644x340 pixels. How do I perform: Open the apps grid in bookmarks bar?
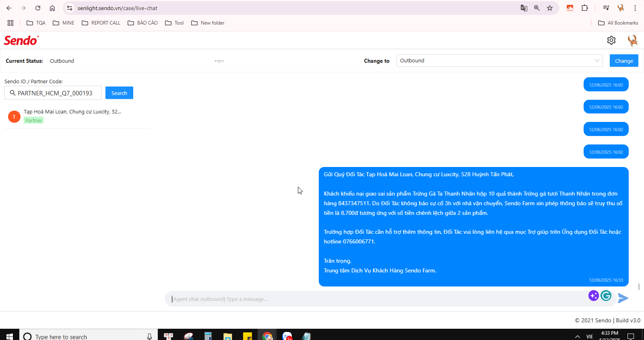[10, 23]
